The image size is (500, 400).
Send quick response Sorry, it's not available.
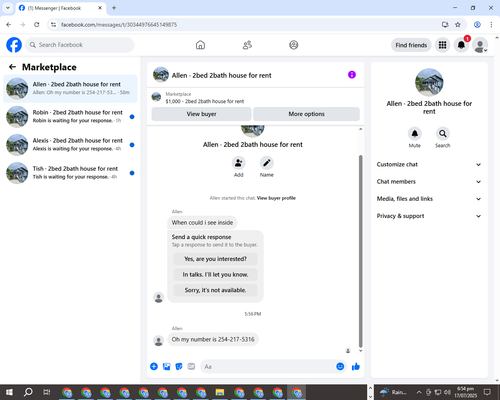215,290
